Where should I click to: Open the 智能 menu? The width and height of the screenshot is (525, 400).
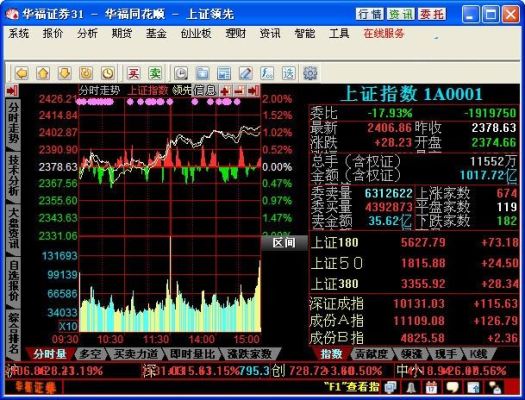point(305,33)
